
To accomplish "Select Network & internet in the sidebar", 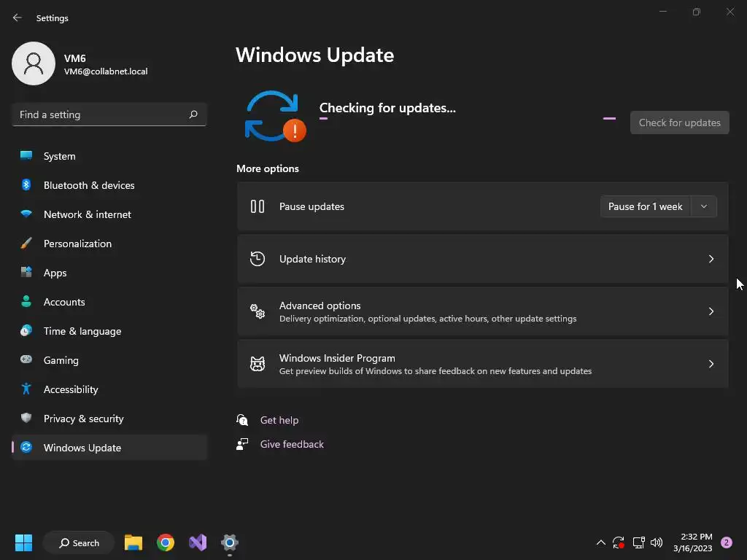I will [x=109, y=214].
